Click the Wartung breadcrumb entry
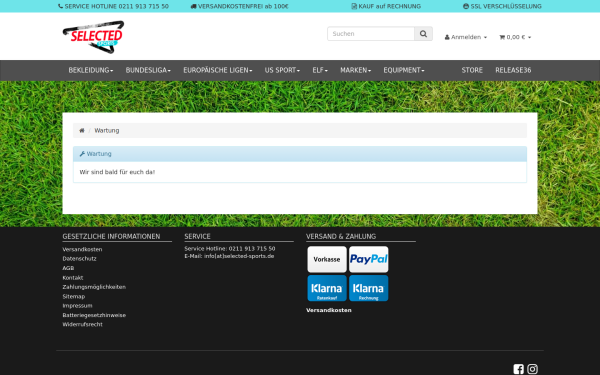 [x=107, y=130]
